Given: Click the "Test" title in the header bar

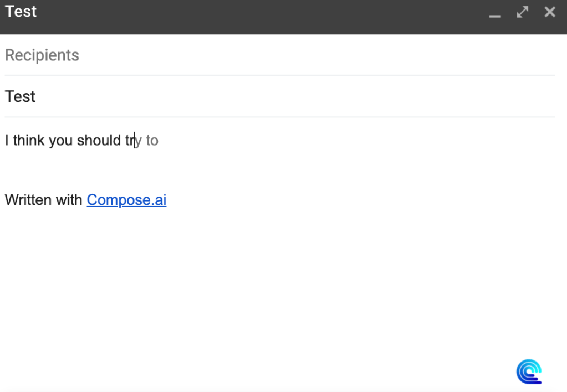Looking at the screenshot, I should pos(21,12).
